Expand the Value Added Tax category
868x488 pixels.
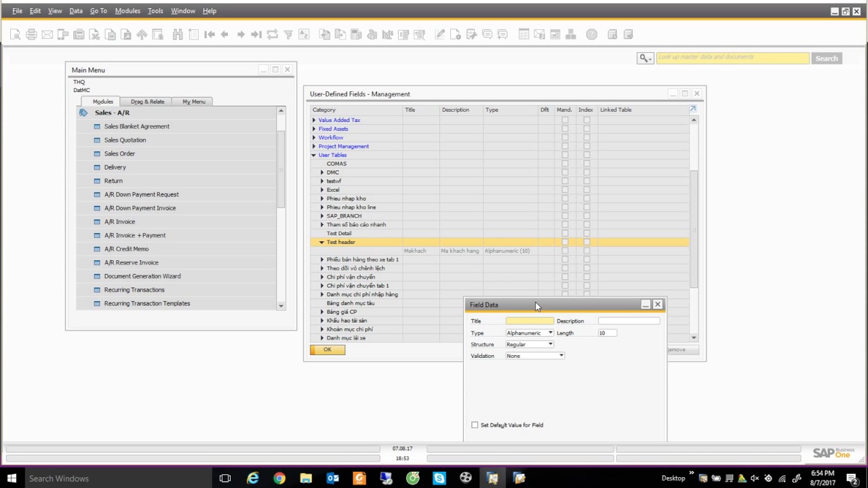314,120
